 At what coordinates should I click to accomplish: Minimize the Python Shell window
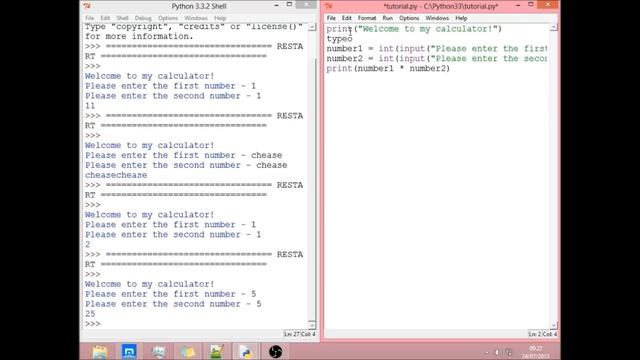pos(276,5)
